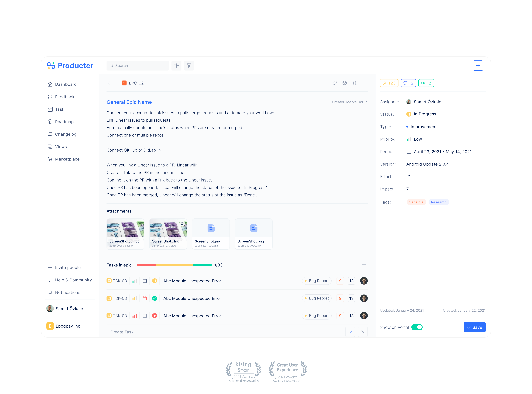The width and height of the screenshot is (532, 394).
Task: Open Roadmap in the sidebar
Action: pyautogui.click(x=64, y=122)
